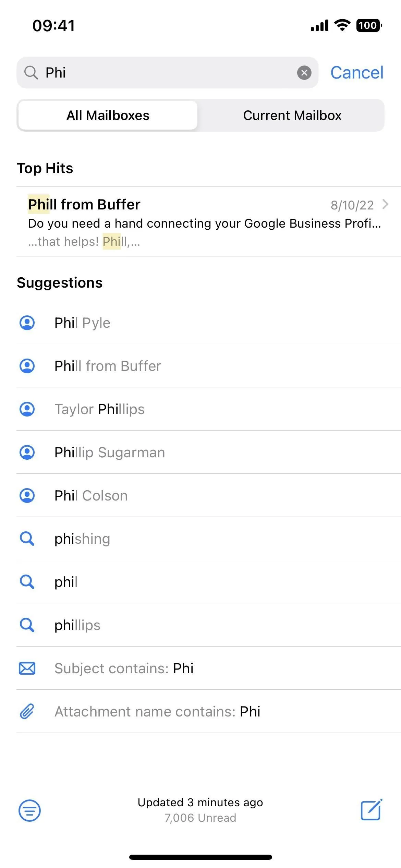Screen dimensions: 401x868
Task: Select Phill from Buffer contact suggestion
Action: pos(209,366)
